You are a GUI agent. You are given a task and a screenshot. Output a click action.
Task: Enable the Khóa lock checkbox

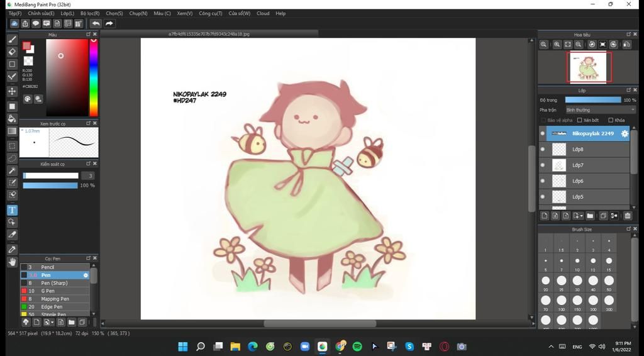[x=611, y=120]
